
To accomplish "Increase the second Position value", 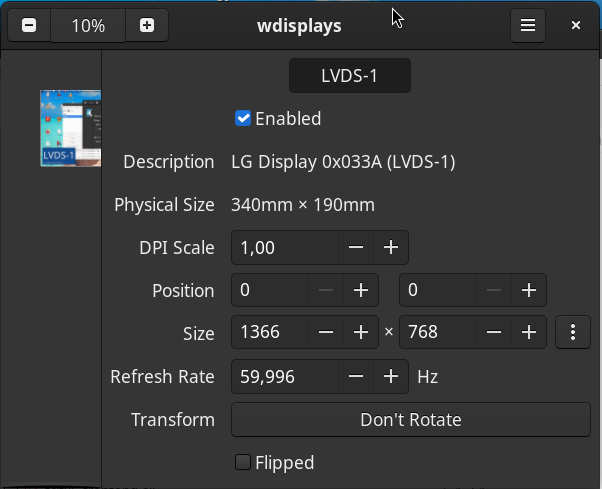I will click(x=528, y=291).
